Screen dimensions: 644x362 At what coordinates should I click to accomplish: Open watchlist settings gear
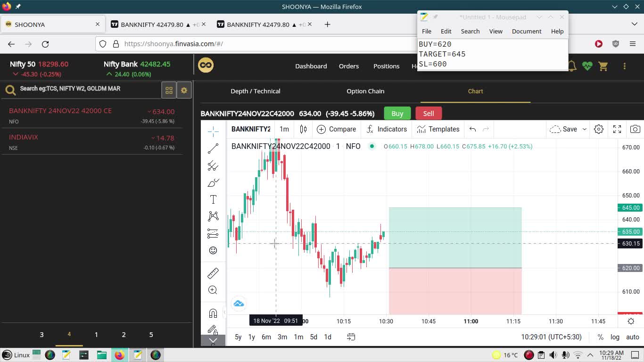(x=184, y=90)
